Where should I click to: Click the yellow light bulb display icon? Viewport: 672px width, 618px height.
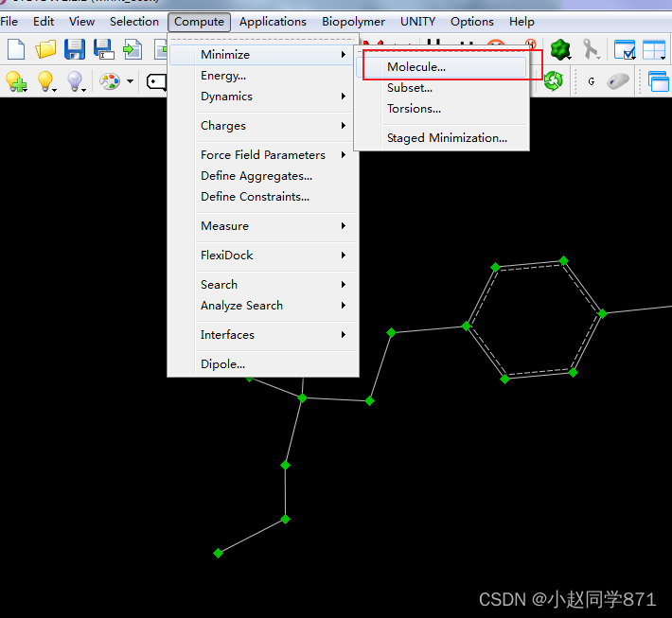point(45,81)
